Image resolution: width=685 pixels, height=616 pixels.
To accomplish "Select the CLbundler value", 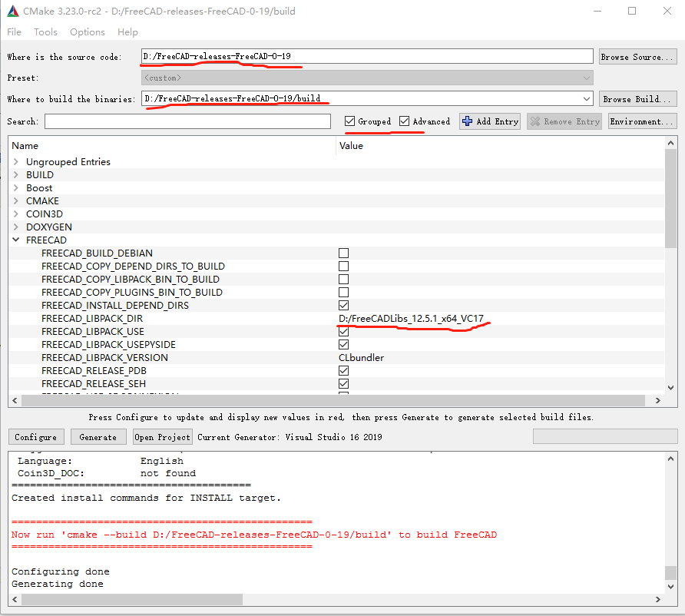I will 361,357.
